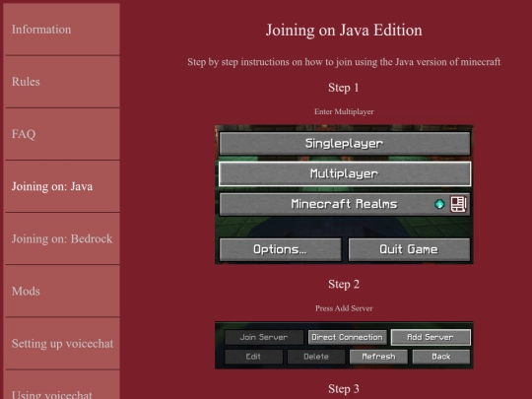The width and height of the screenshot is (532, 399).
Task: Click the highlighted Add Server button
Action: tap(431, 337)
